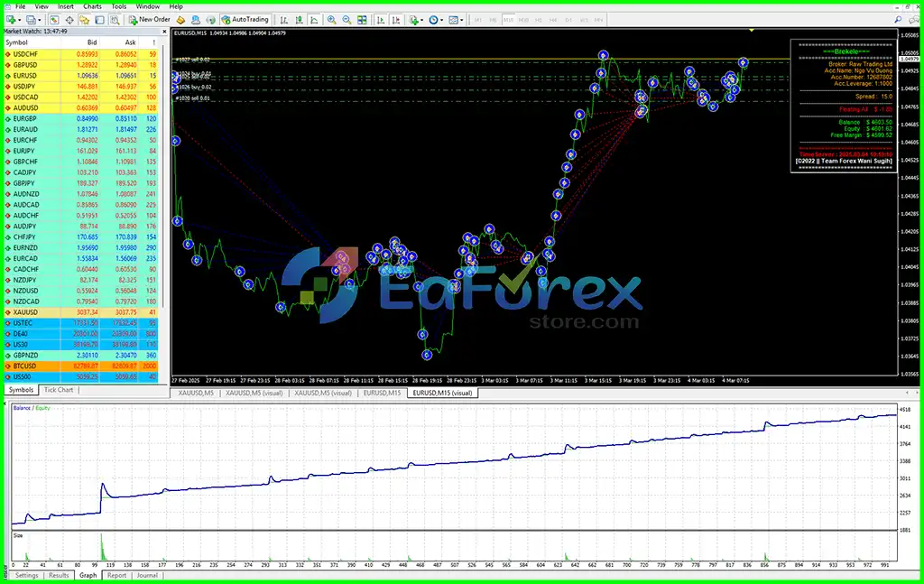
Task: Zoom in on the chart
Action: (332, 20)
